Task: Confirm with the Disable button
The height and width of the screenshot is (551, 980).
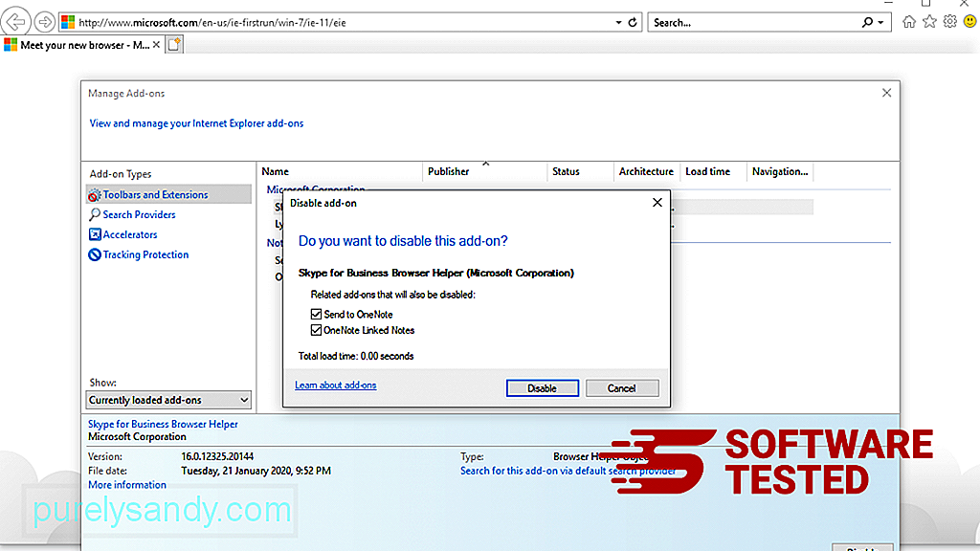Action: click(x=542, y=388)
